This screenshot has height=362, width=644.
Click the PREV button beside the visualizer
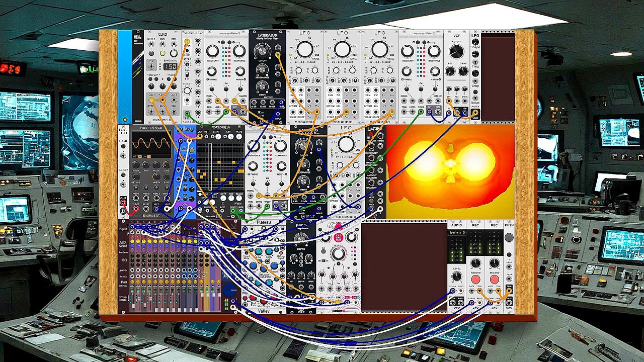click(371, 201)
